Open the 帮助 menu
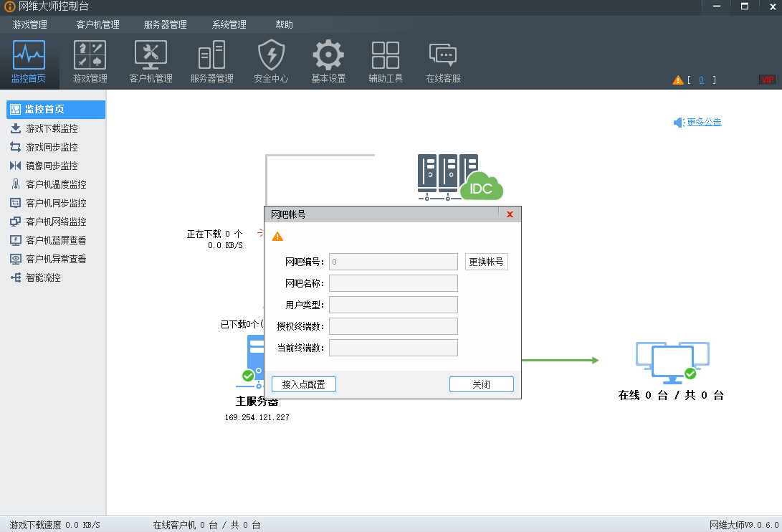 285,24
